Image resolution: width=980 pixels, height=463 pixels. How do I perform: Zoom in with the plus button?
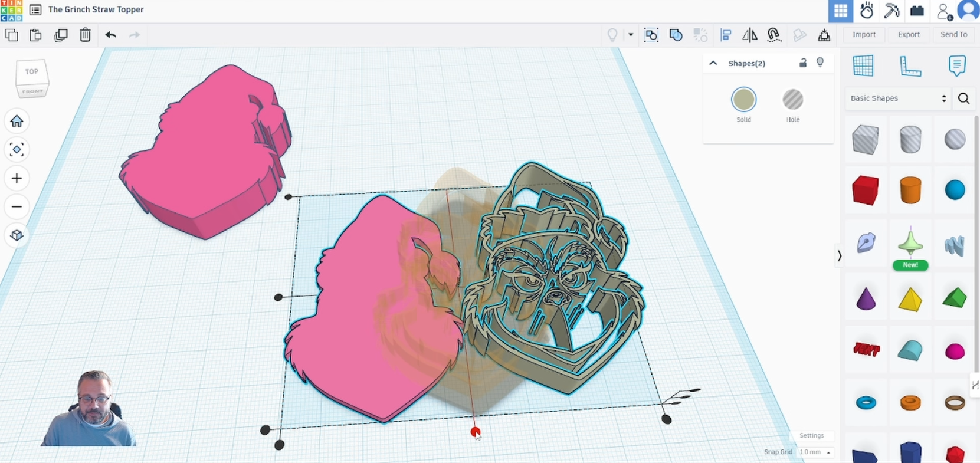pyautogui.click(x=17, y=178)
